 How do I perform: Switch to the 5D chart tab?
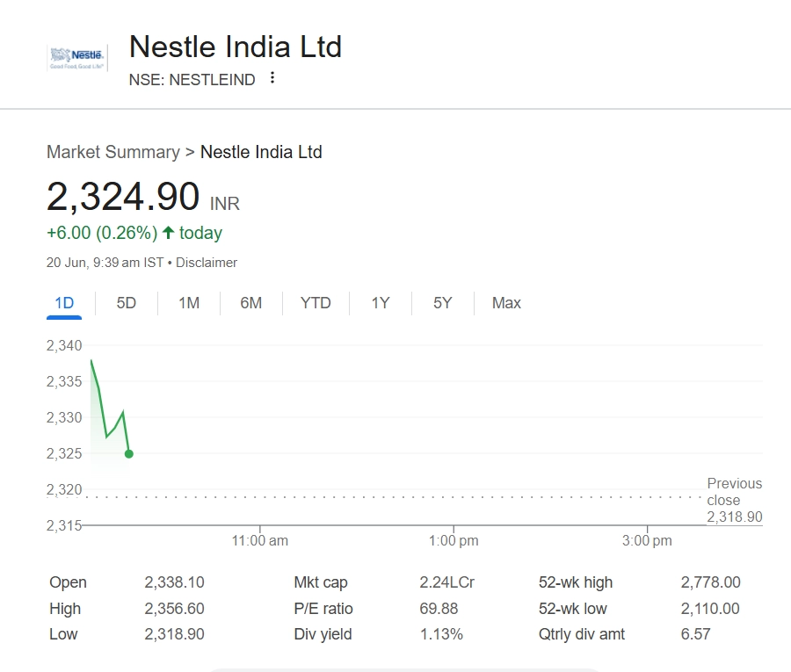point(127,303)
